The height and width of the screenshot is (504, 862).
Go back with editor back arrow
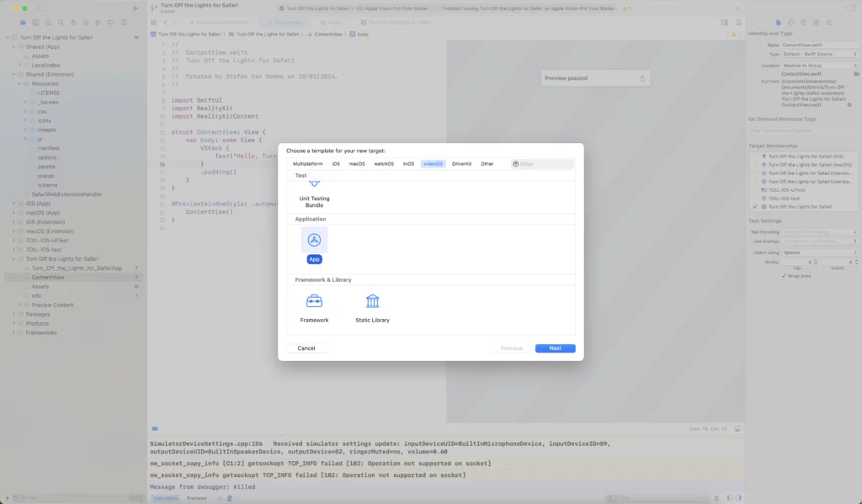coord(166,23)
